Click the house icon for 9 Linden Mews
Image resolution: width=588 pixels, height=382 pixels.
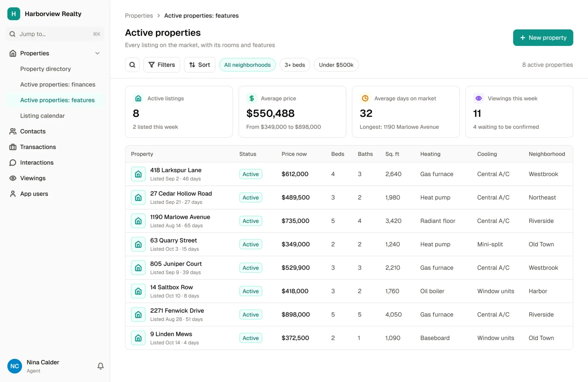click(x=138, y=338)
